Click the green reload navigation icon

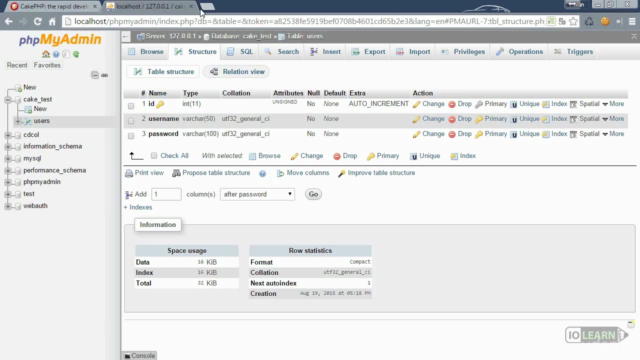click(76, 54)
